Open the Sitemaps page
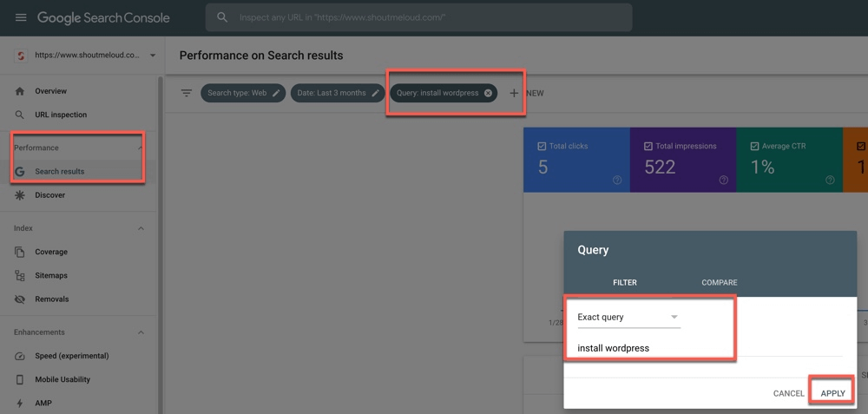Viewport: 868px width, 414px height. click(x=51, y=276)
